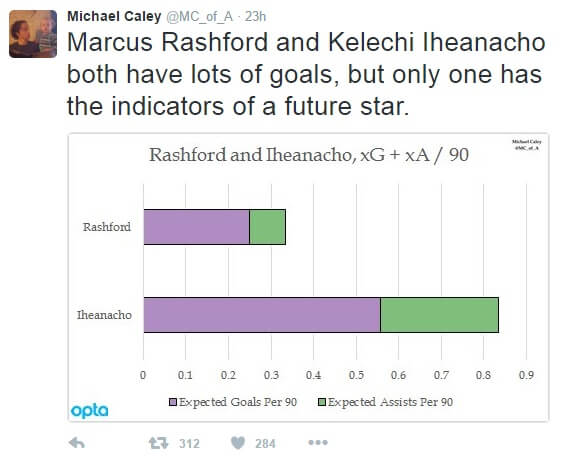Click the Iheanacho axis label
This screenshot has width=580, height=461.
point(104,315)
